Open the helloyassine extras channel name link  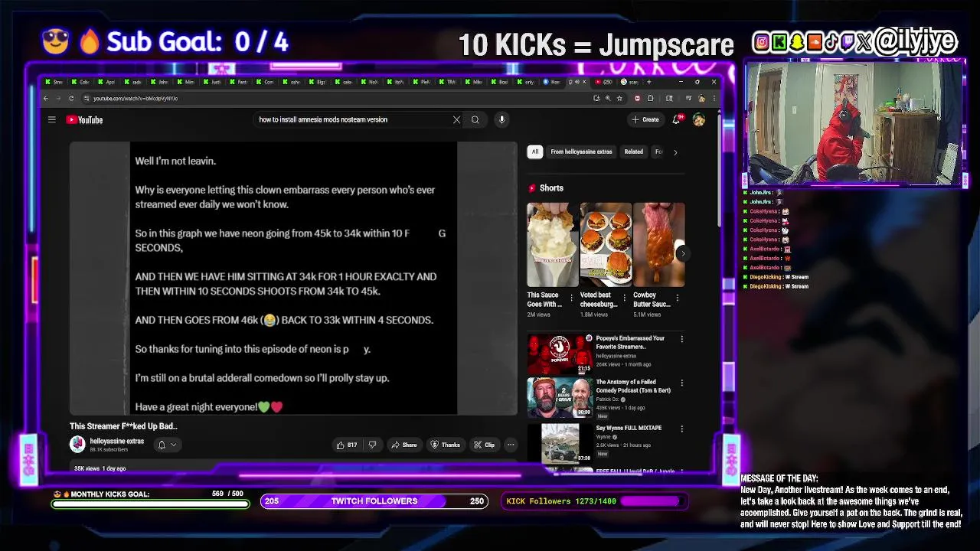pyautogui.click(x=116, y=441)
